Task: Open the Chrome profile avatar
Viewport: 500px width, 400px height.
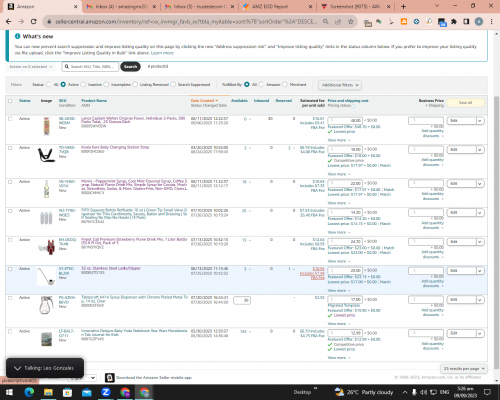Action: tap(479, 21)
